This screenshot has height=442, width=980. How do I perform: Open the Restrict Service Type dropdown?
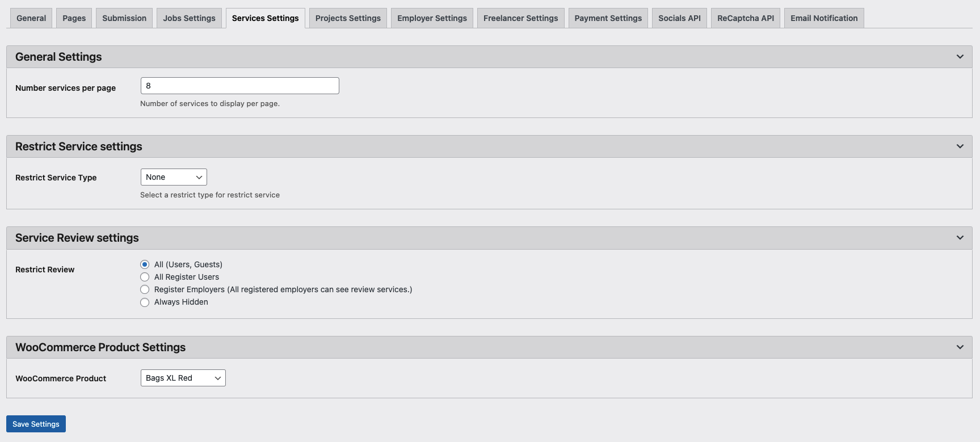174,177
